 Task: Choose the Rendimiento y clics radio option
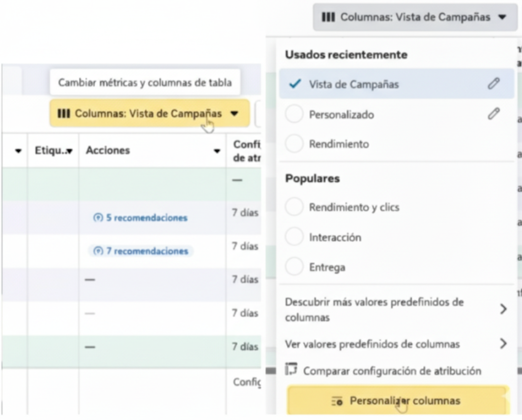[294, 207]
